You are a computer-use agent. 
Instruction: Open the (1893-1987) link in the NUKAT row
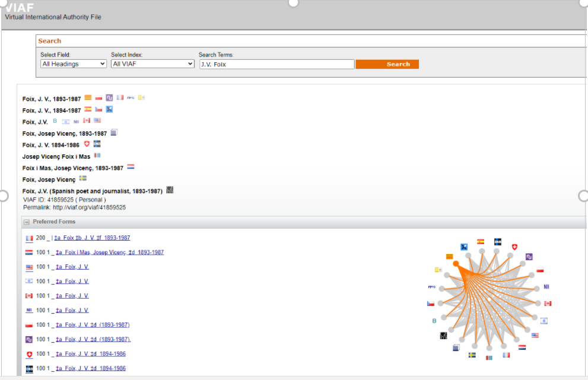coord(93,340)
